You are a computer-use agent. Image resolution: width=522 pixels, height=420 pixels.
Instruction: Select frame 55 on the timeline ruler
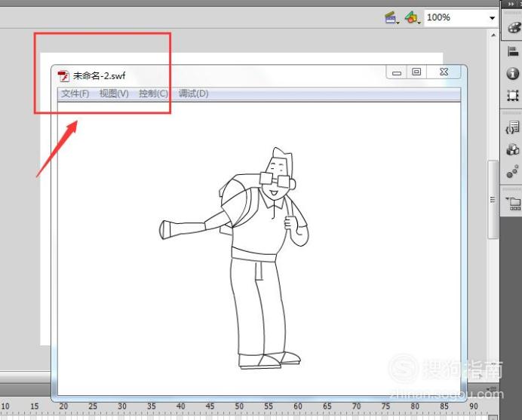click(269, 406)
